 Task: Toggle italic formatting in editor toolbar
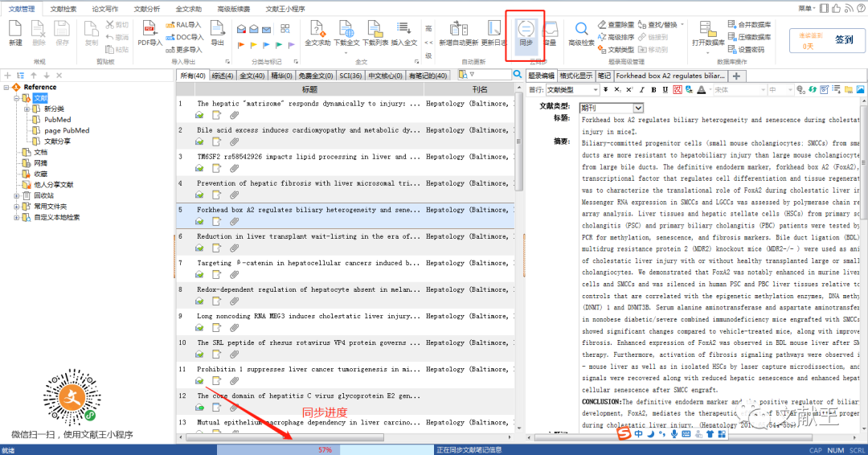coord(642,90)
